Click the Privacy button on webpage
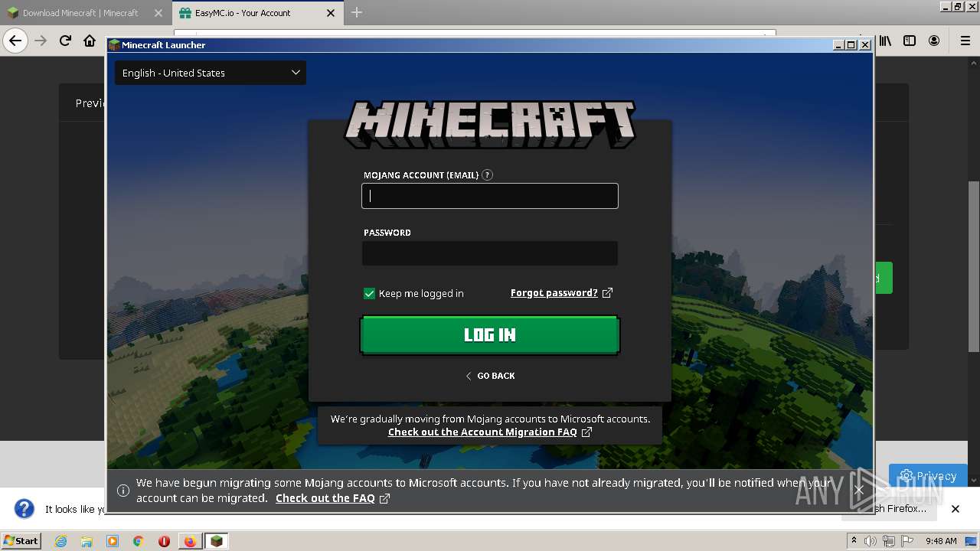 [929, 475]
